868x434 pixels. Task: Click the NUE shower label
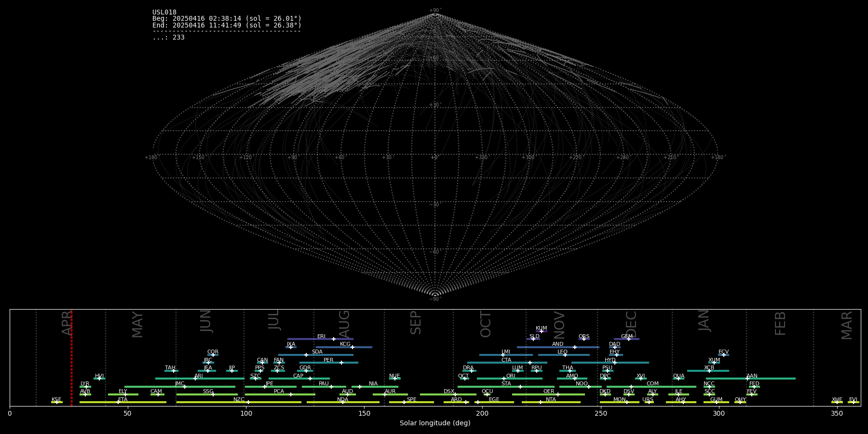(x=394, y=376)
